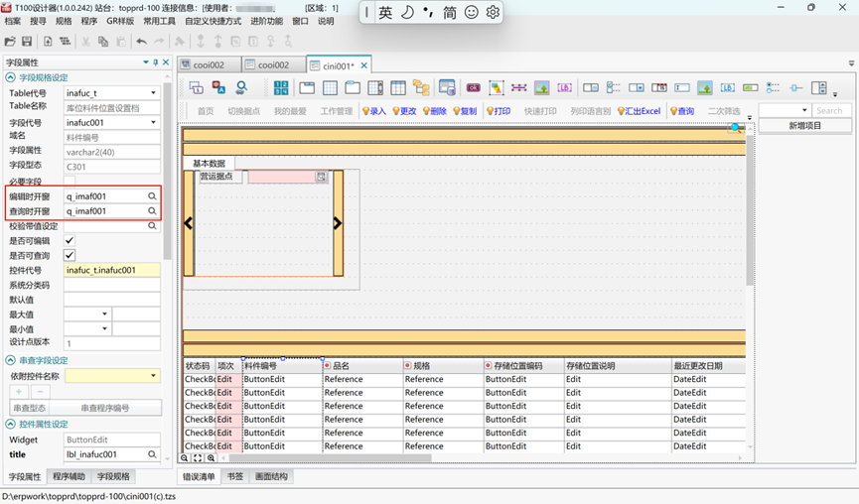Click the date edit calendar widget icon
Viewport: 859px width, 504px height.
click(x=659, y=87)
